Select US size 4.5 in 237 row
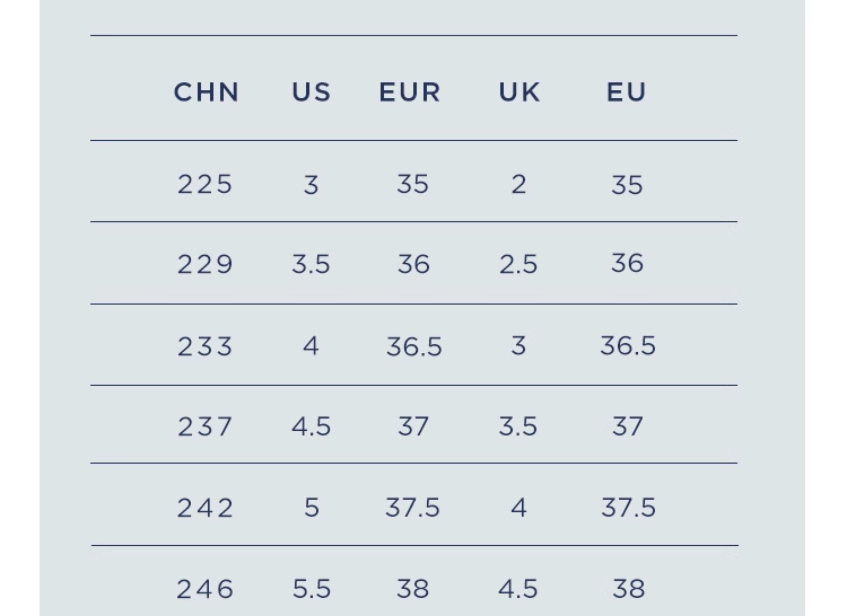 [x=311, y=426]
